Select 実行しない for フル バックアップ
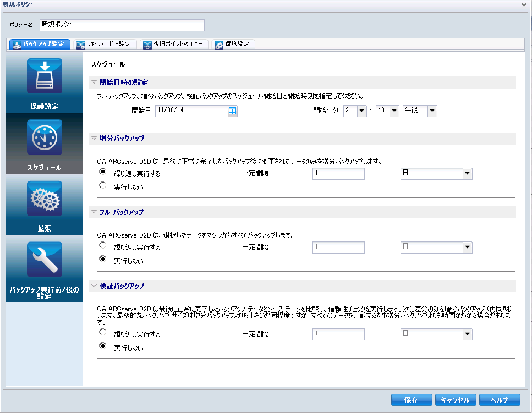Viewport: 532px width, 413px height. pos(102,259)
